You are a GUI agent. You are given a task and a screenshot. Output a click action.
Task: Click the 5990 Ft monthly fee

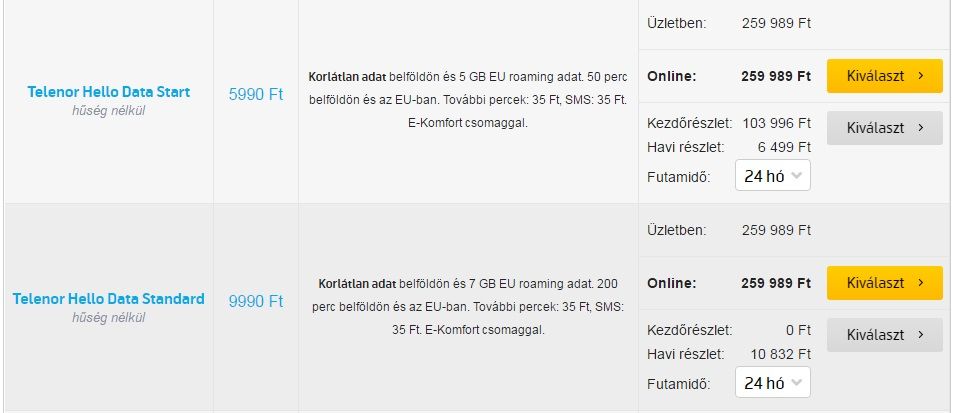click(x=256, y=95)
